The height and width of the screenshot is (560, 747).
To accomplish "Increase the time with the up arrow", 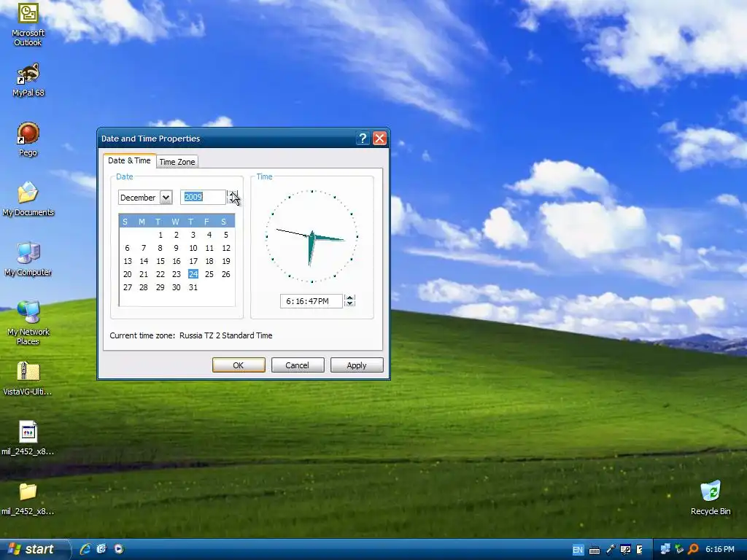I will [349, 298].
